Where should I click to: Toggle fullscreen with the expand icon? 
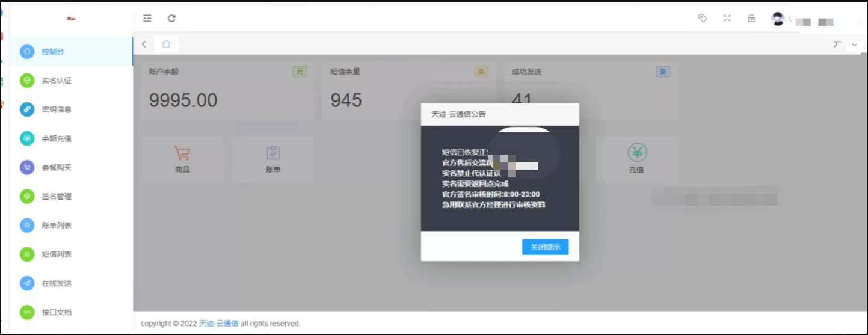[727, 19]
